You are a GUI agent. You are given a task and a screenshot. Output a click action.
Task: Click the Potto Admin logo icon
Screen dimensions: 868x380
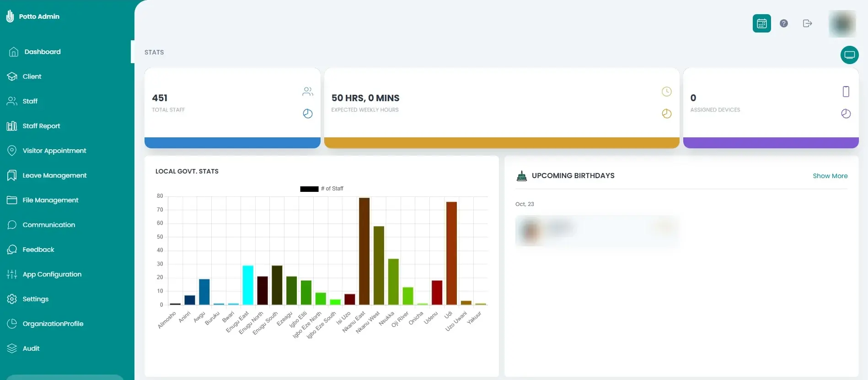pos(10,16)
